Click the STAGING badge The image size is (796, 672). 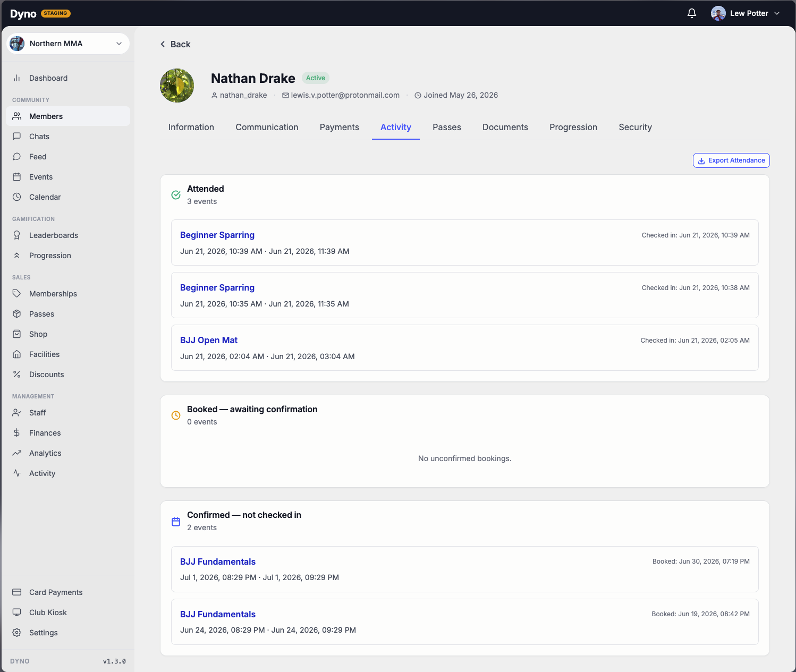(56, 13)
